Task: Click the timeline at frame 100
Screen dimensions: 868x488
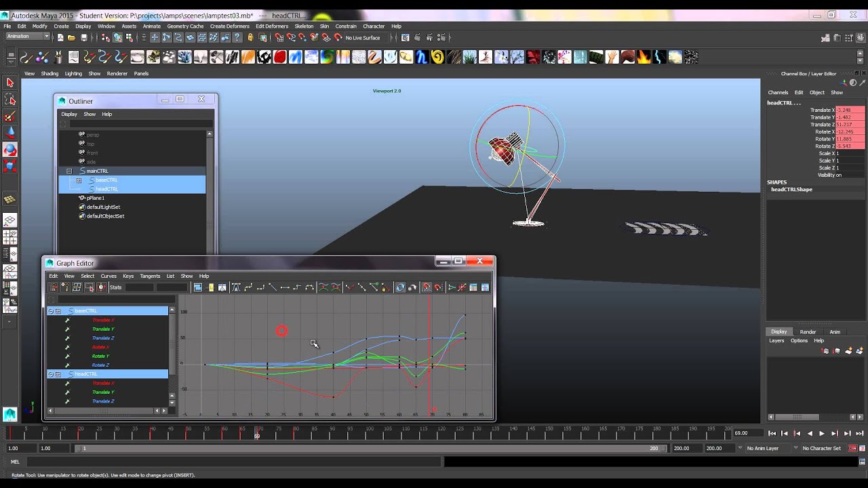Action: tap(368, 433)
